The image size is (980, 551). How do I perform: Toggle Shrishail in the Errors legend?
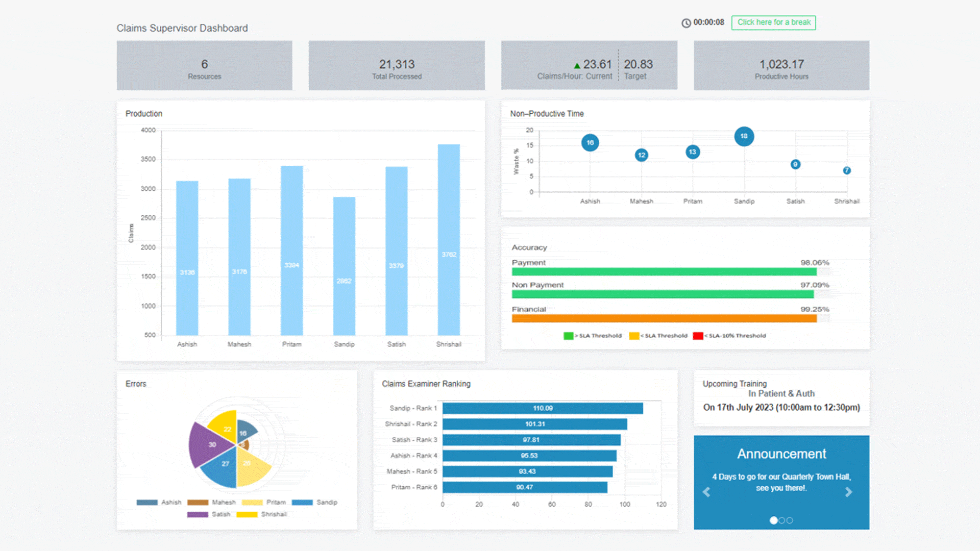click(x=261, y=514)
